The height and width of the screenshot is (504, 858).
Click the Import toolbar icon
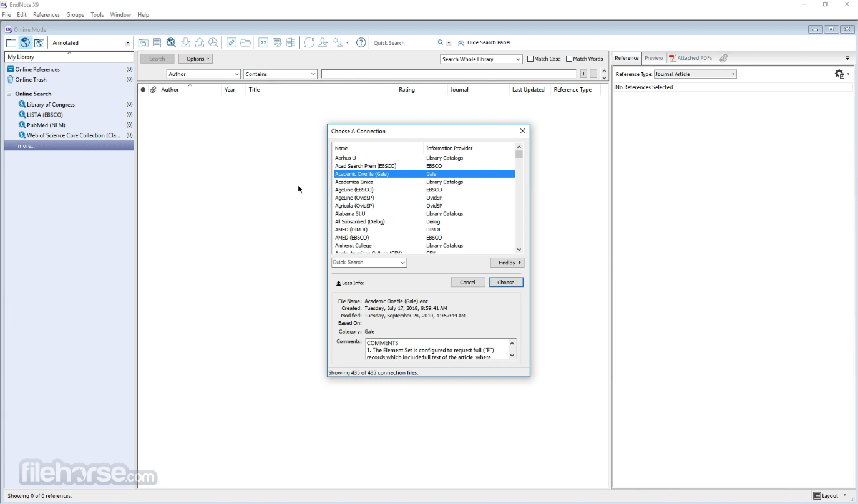click(185, 43)
